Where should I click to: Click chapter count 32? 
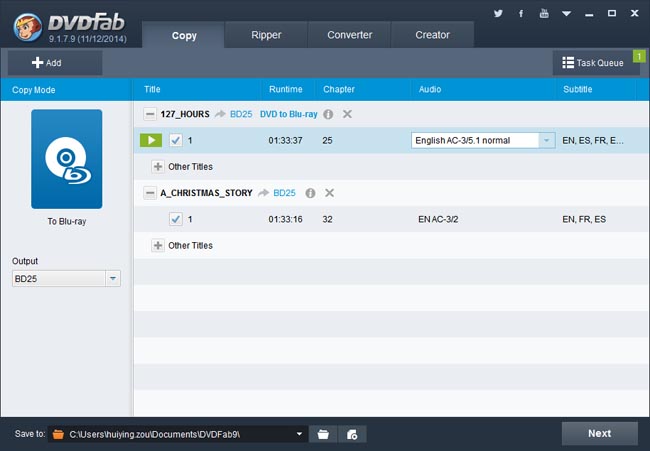click(x=327, y=219)
